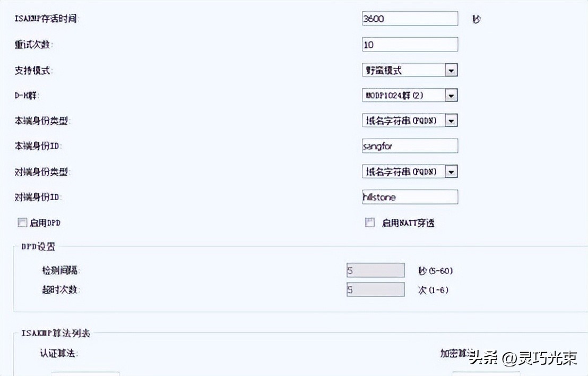Expand the 对端身份类型 dropdown

tap(451, 171)
